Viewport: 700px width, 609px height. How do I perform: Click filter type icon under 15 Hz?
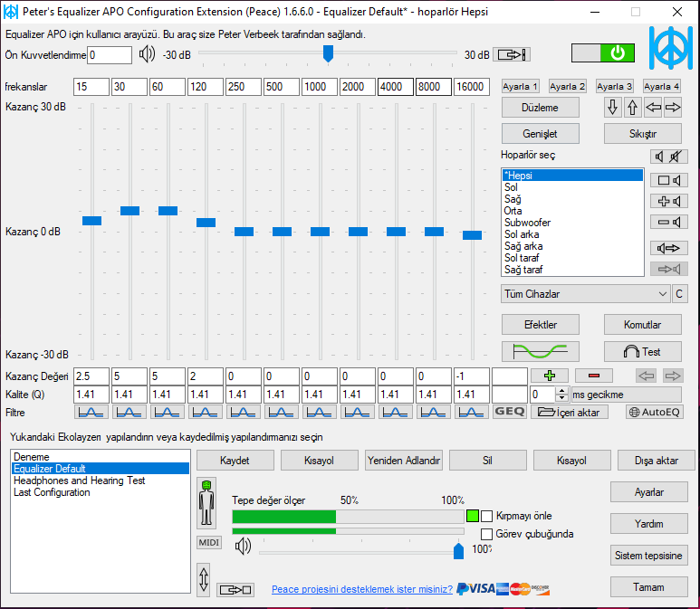tap(91, 413)
